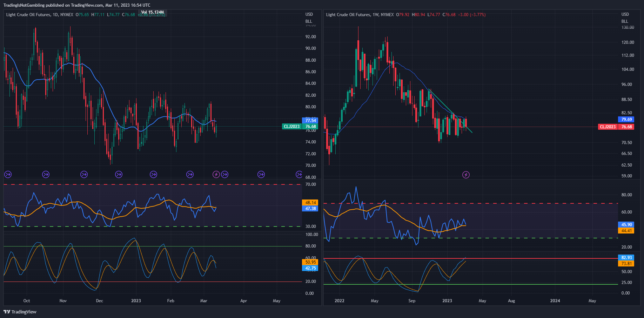This screenshot has width=644, height=318.
Task: Click the contract rollover marker below mid-November
Action: pos(84,174)
